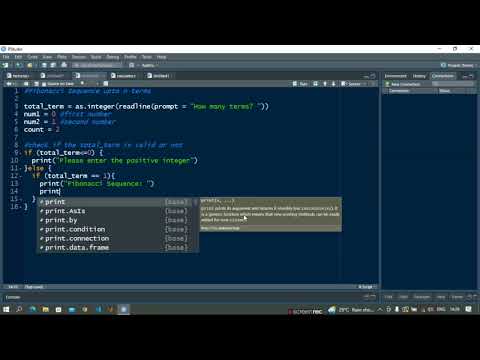Switch to the second editor file tab
This screenshot has height=360, width=480.
tap(53, 76)
